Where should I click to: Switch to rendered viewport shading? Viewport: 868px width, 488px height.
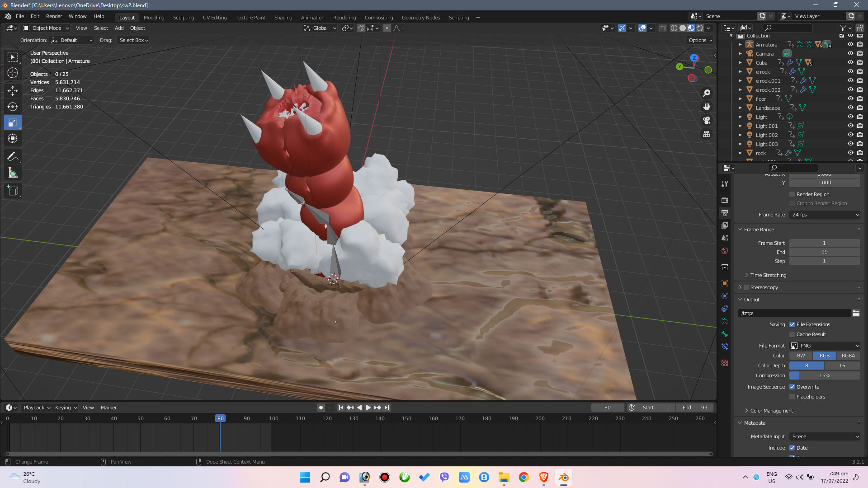pos(700,28)
